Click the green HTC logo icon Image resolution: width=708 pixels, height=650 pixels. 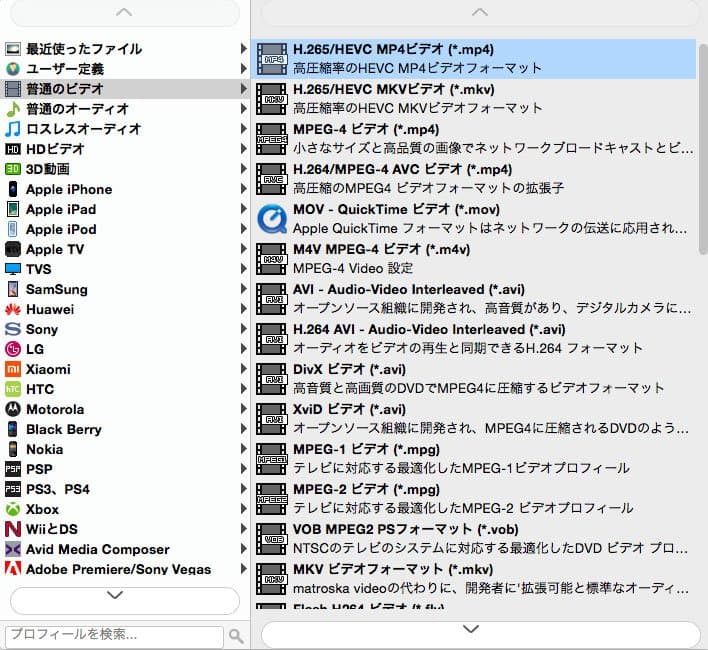[13, 389]
